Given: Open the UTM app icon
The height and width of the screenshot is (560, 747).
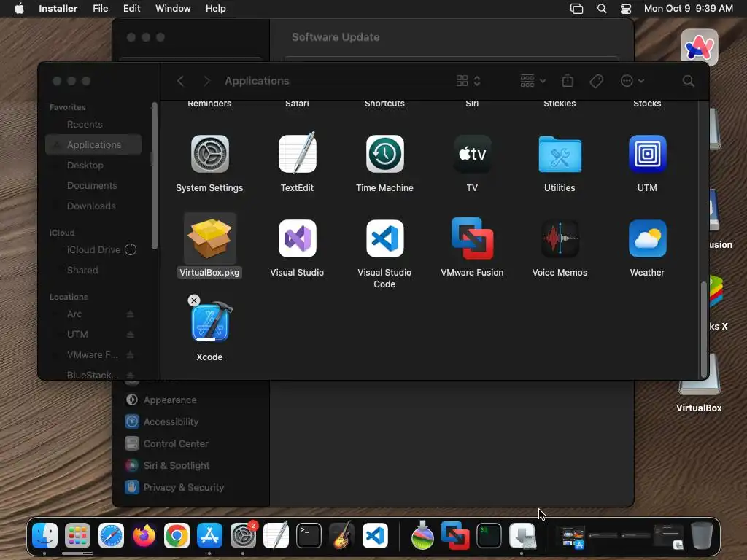Looking at the screenshot, I should tap(648, 154).
